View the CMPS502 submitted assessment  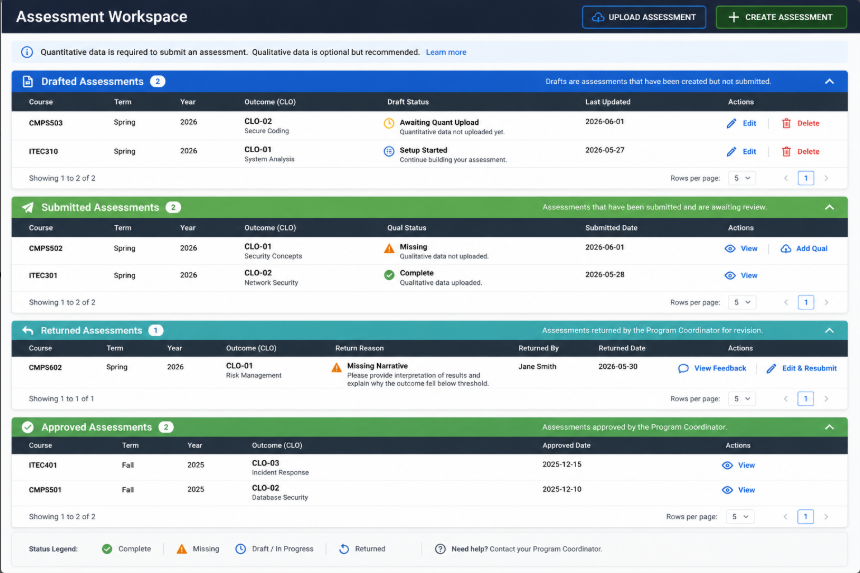pyautogui.click(x=741, y=248)
